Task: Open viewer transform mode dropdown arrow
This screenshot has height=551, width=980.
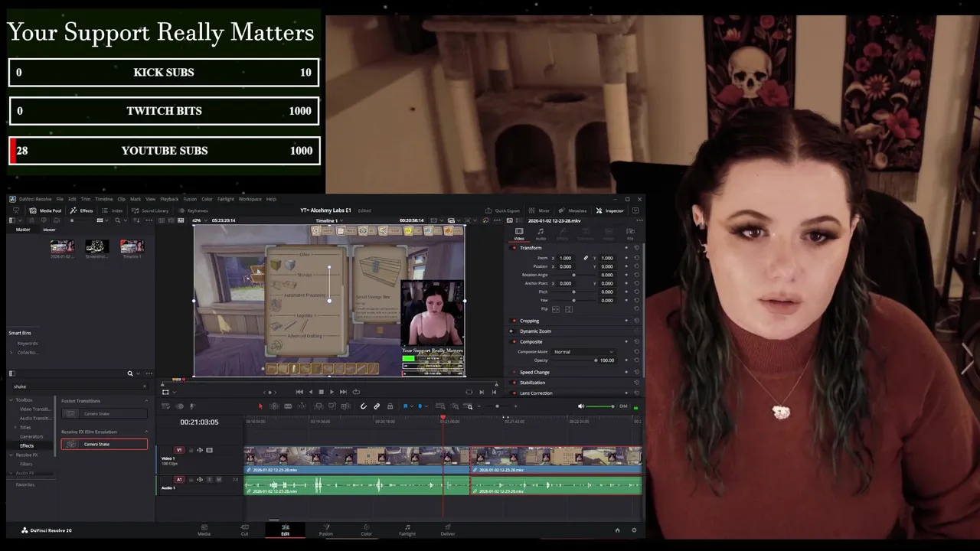Action: [x=175, y=392]
